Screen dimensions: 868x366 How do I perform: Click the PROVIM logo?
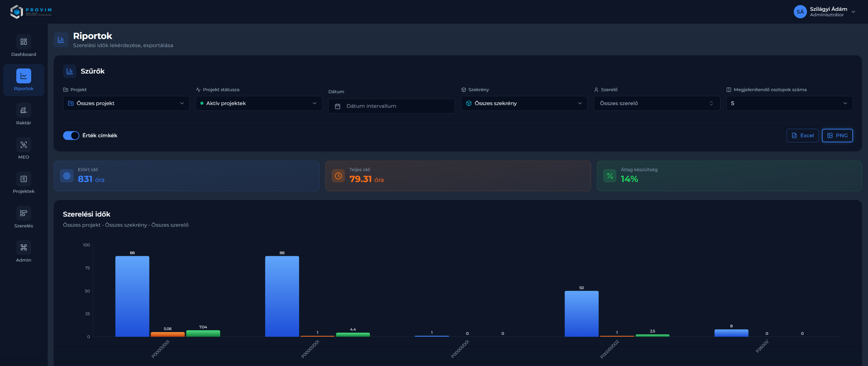[x=31, y=11]
